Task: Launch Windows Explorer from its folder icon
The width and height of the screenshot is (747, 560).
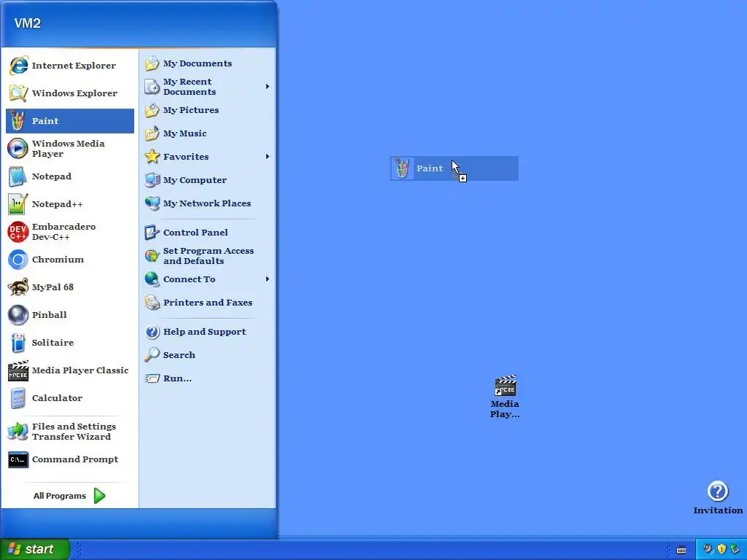Action: [18, 93]
